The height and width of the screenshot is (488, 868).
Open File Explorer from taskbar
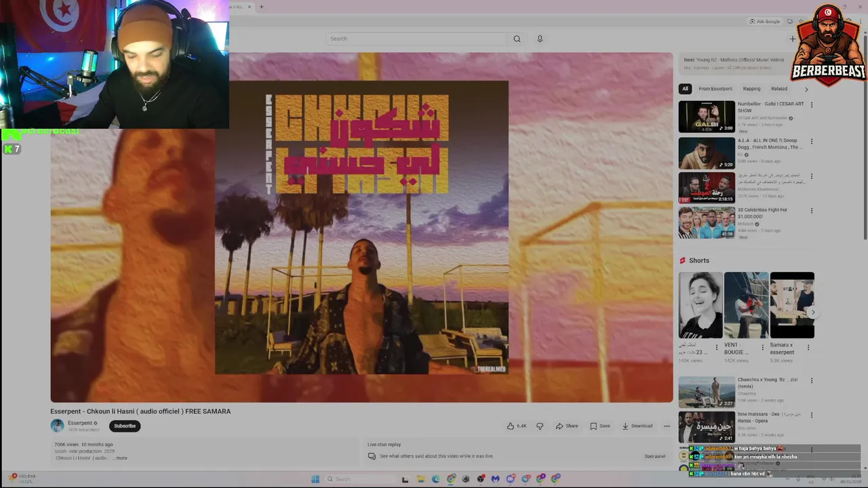tap(420, 479)
